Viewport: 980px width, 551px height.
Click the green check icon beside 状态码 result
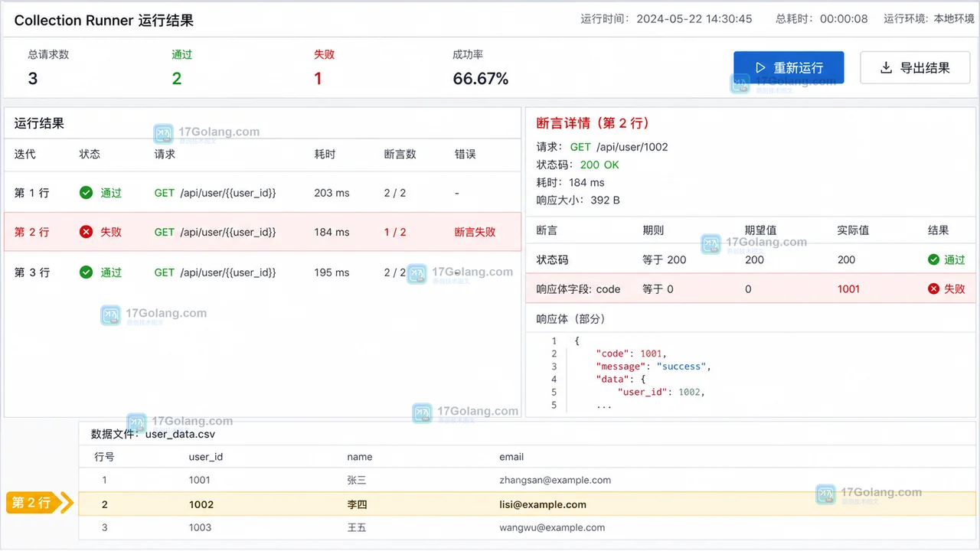[933, 259]
